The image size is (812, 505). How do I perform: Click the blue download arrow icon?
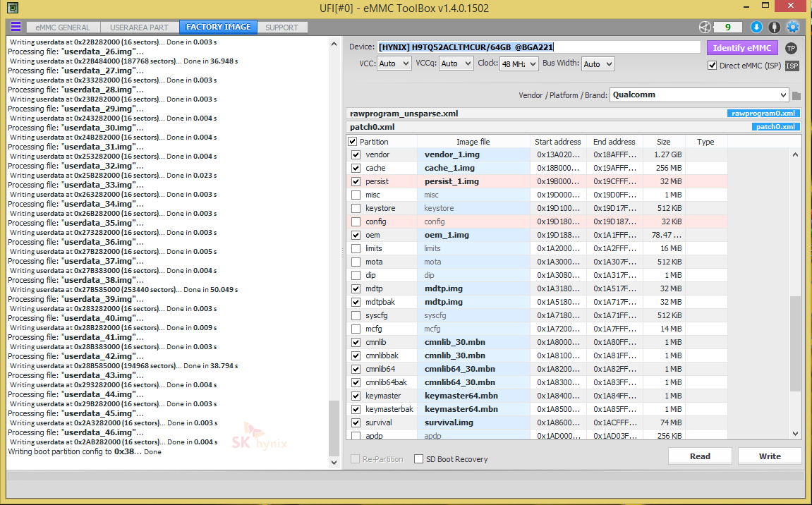click(x=756, y=28)
